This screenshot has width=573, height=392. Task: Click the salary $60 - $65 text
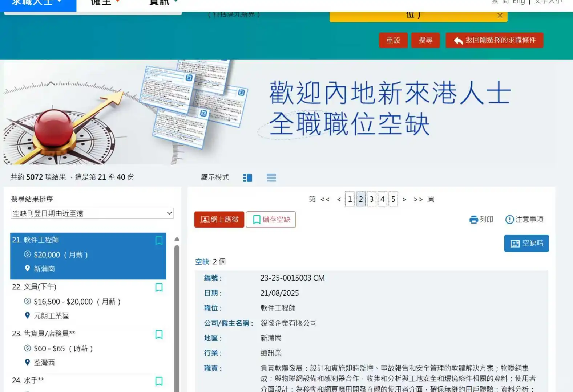pyautogui.click(x=49, y=348)
